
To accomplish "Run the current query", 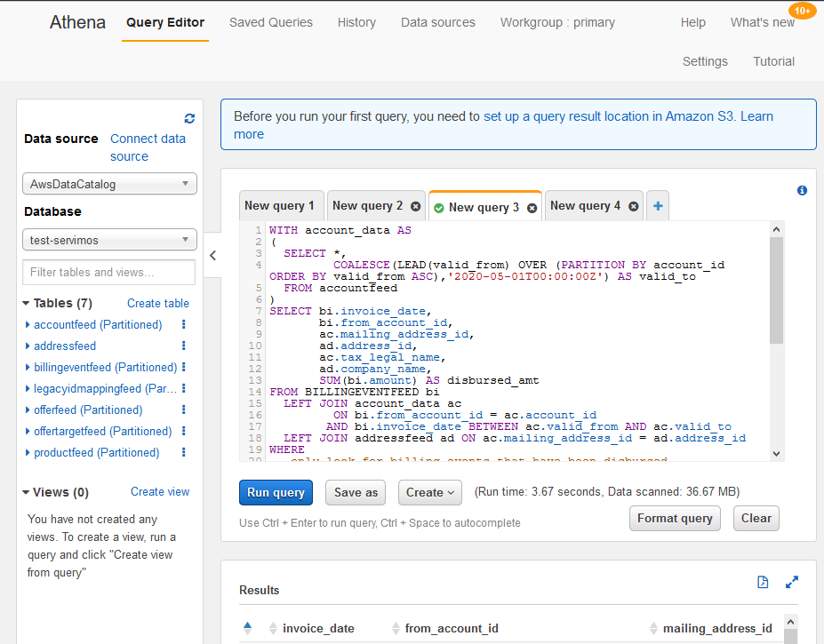I will click(276, 492).
